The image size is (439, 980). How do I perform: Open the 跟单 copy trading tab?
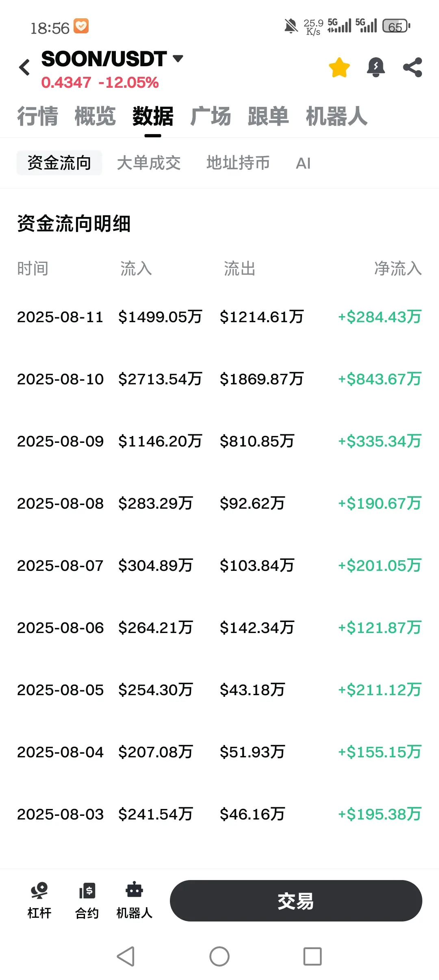pyautogui.click(x=268, y=116)
